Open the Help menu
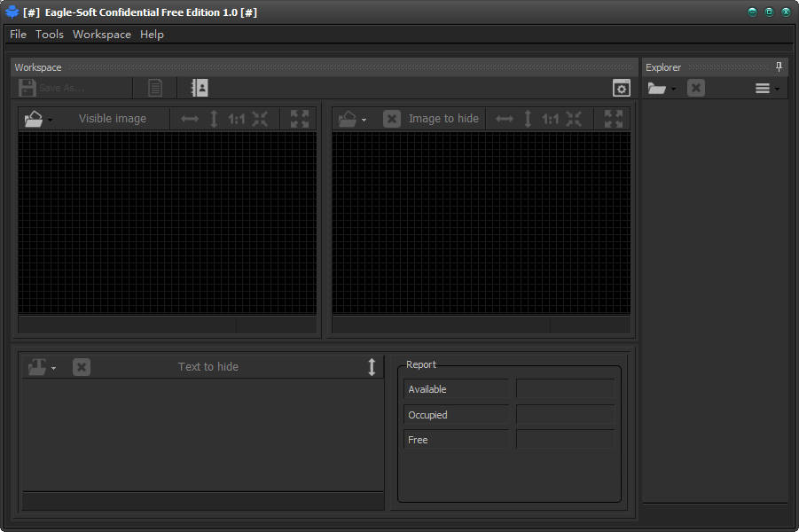Image resolution: width=799 pixels, height=532 pixels. 152,35
